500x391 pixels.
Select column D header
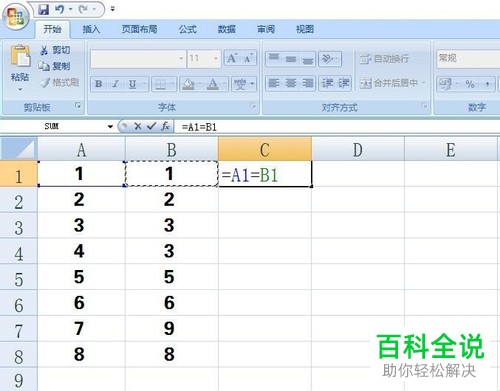358,150
